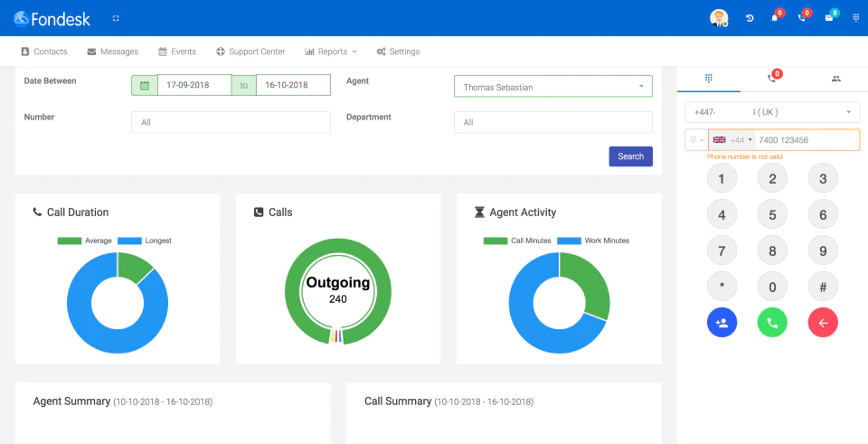Open the envelope messages icon in header
This screenshot has width=868, height=444.
[x=829, y=18]
